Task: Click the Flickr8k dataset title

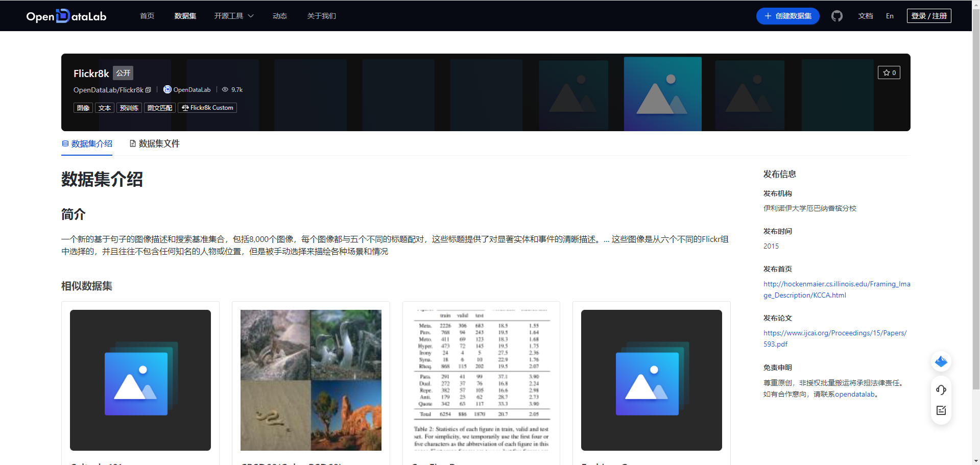Action: pos(91,74)
